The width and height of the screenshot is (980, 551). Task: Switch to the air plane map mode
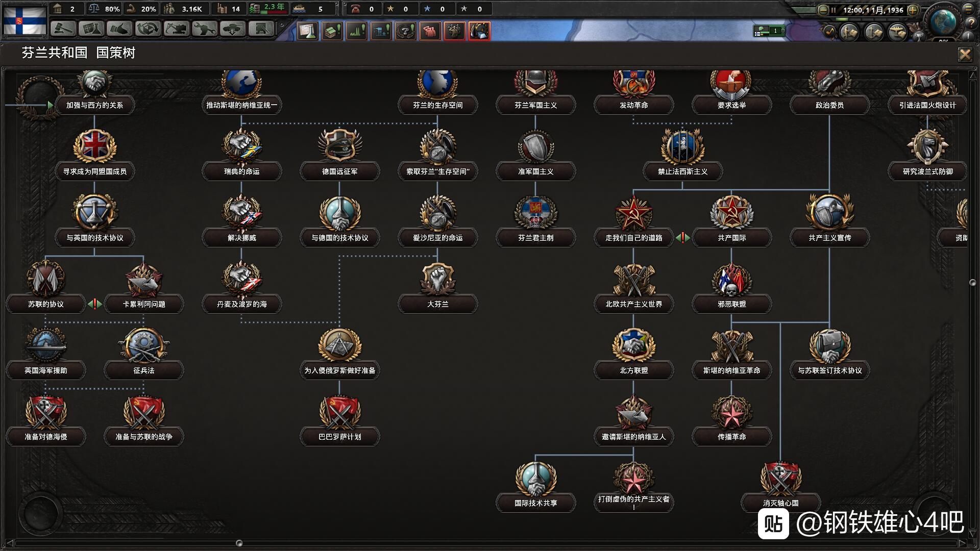click(x=898, y=32)
